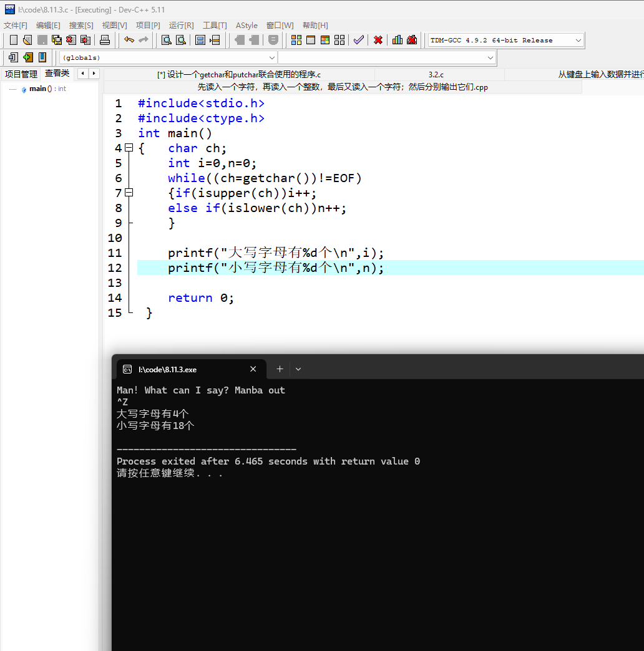Image resolution: width=644 pixels, height=651 pixels.
Task: Click the Compile and Run icon
Action: tap(325, 40)
